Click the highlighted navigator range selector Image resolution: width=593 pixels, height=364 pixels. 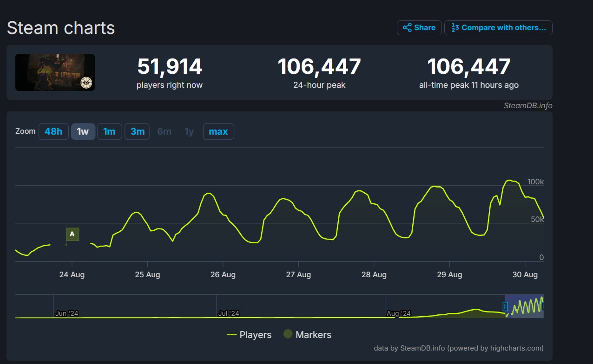[x=525, y=306]
